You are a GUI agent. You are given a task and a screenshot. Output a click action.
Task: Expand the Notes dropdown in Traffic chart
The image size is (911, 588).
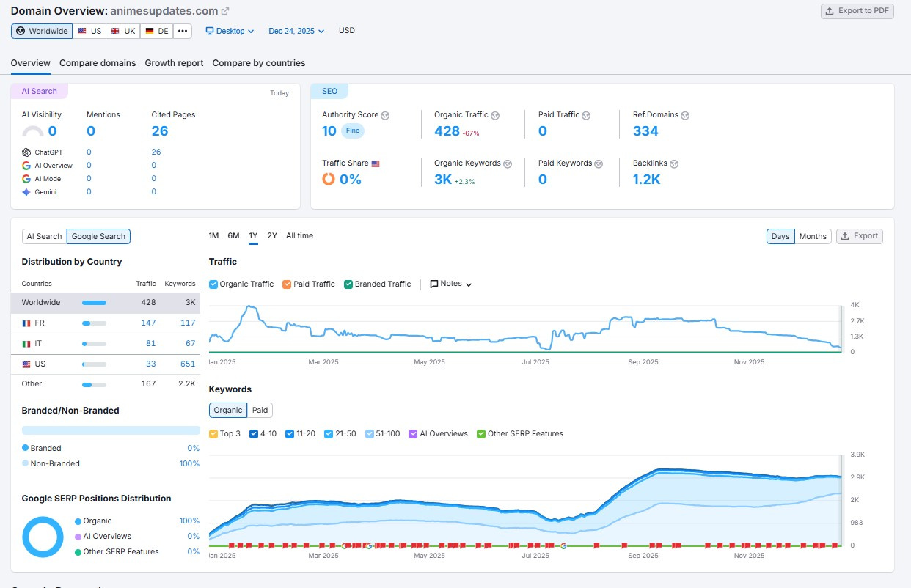point(450,284)
